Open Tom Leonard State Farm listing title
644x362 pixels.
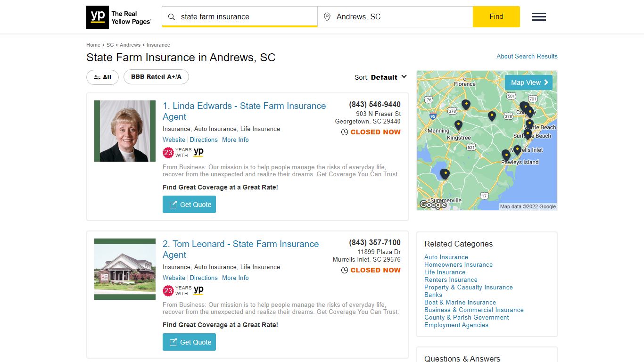tap(240, 249)
